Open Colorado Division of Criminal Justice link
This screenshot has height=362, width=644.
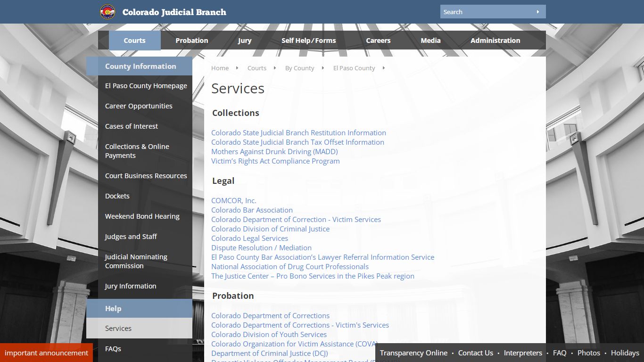coord(270,229)
